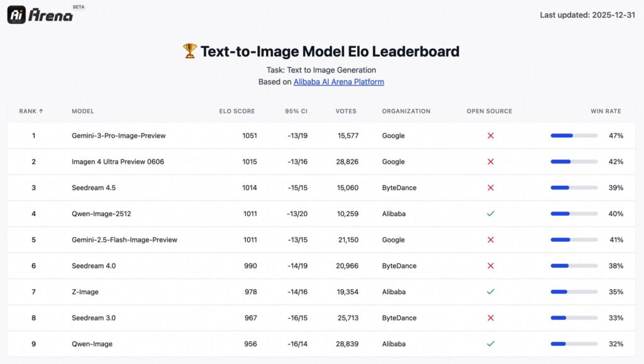The height and width of the screenshot is (364, 644).
Task: Click the red X for Seedream 3.0
Action: 491,318
